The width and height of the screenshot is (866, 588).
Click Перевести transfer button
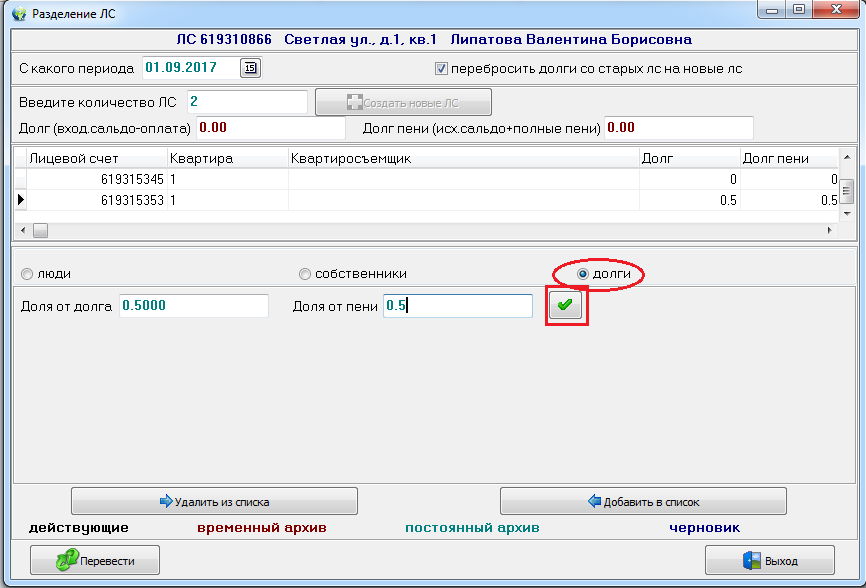coord(95,561)
